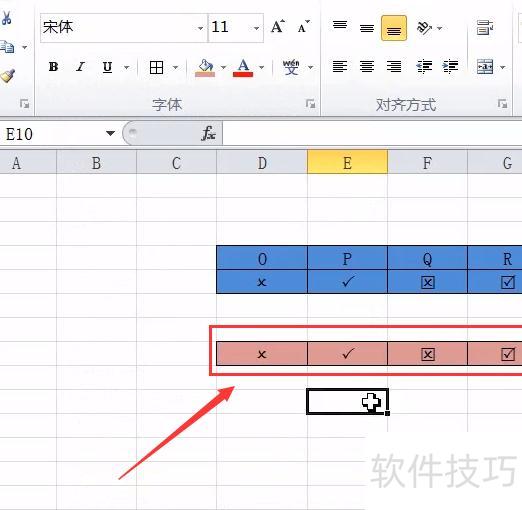Click the blue cell containing Q
This screenshot has height=510, width=522.
[428, 258]
